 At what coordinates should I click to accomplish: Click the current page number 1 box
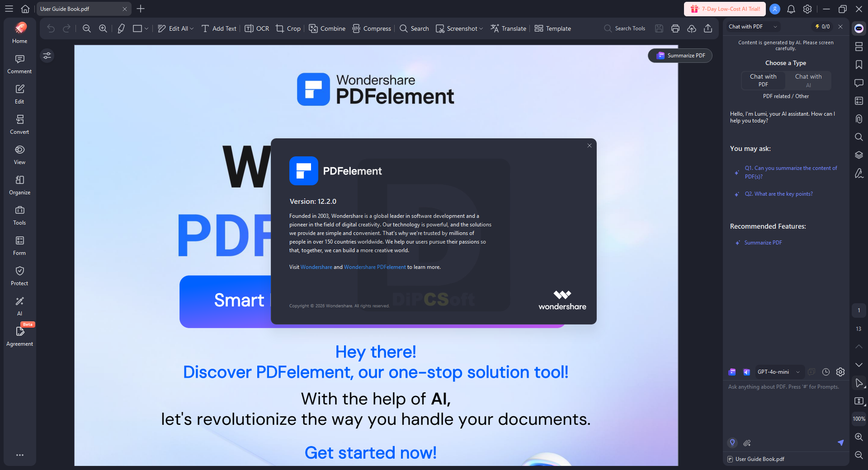(x=859, y=310)
